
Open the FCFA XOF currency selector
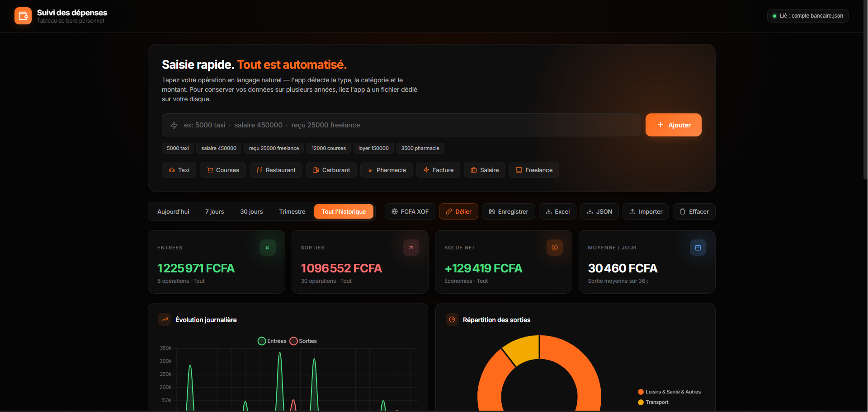(x=410, y=211)
